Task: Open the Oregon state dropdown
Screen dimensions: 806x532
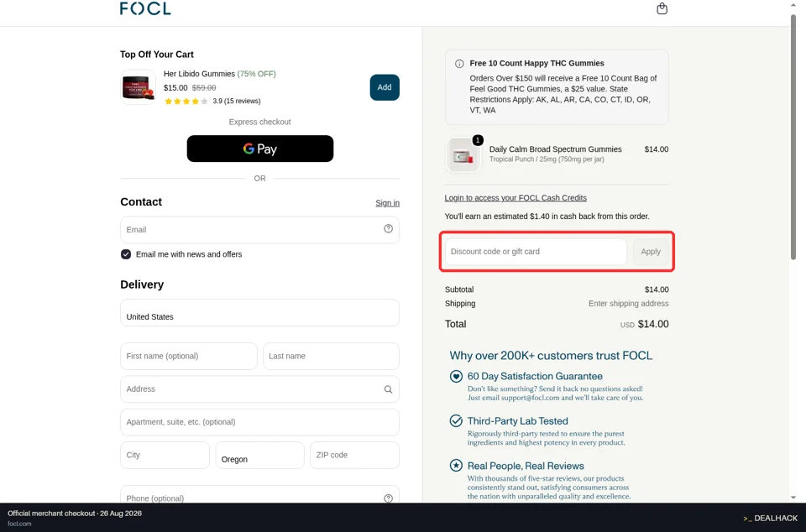Action: click(x=259, y=456)
